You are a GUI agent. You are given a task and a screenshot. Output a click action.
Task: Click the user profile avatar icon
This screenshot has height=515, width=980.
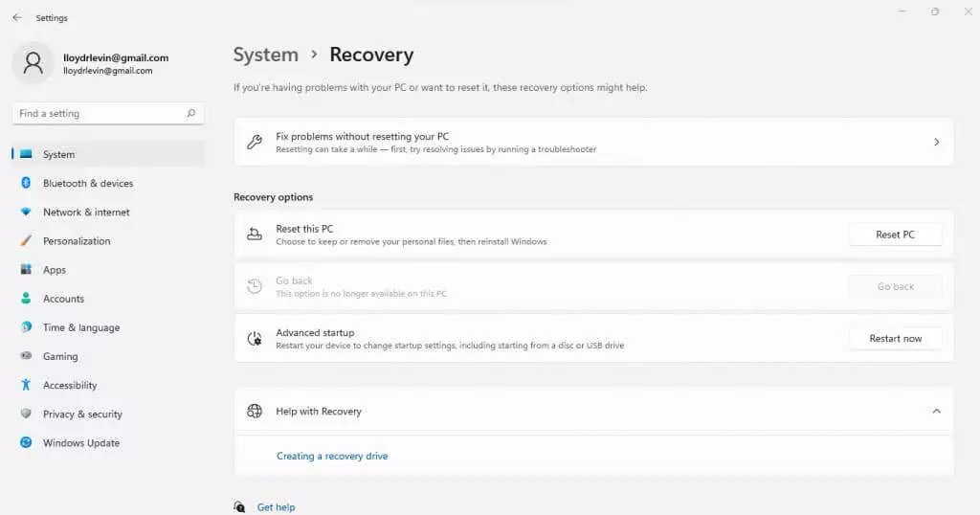pyautogui.click(x=33, y=63)
